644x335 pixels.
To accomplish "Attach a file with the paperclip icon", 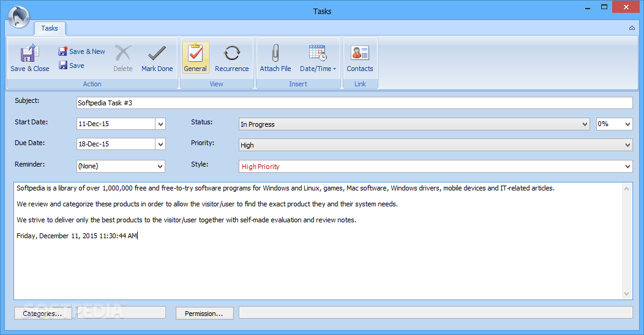I will [275, 53].
